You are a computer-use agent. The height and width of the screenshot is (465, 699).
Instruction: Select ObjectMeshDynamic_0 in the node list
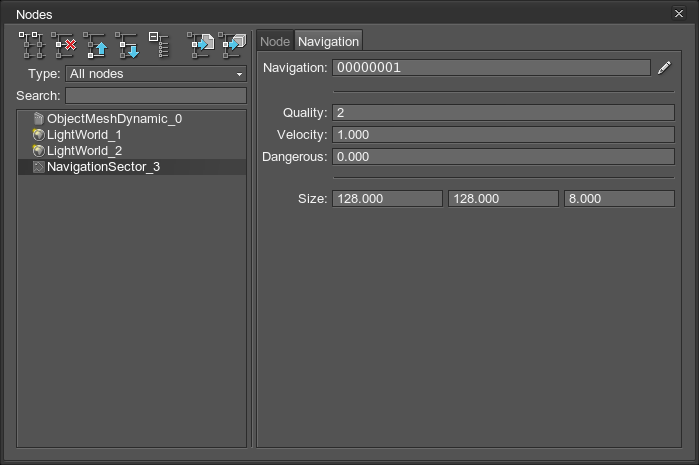(114, 119)
